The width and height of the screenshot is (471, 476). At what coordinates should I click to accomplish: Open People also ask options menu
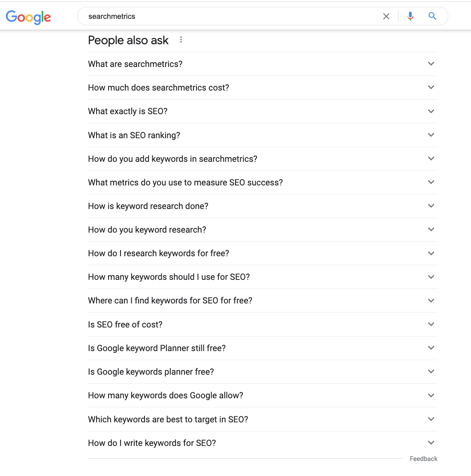coord(181,40)
